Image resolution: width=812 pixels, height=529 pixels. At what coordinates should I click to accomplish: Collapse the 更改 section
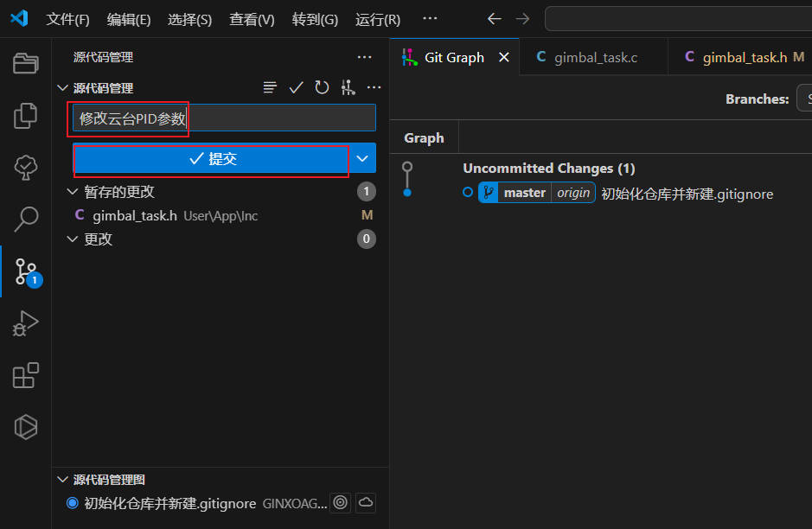tap(73, 239)
